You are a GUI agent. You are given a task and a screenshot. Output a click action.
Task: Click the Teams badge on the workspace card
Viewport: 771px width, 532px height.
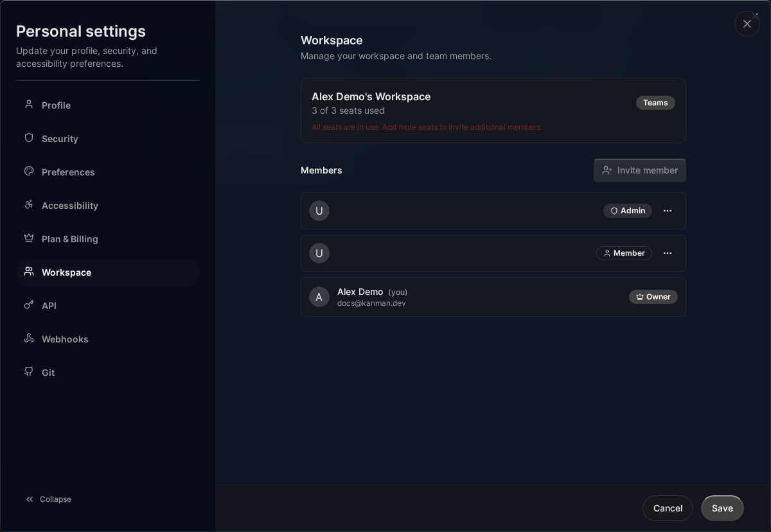pos(655,103)
